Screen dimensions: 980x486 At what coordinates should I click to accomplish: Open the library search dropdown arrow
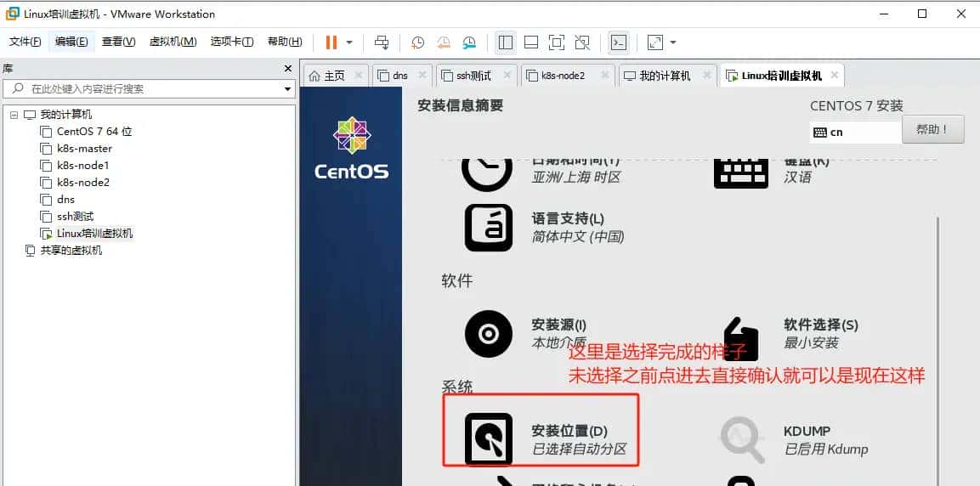pos(288,89)
